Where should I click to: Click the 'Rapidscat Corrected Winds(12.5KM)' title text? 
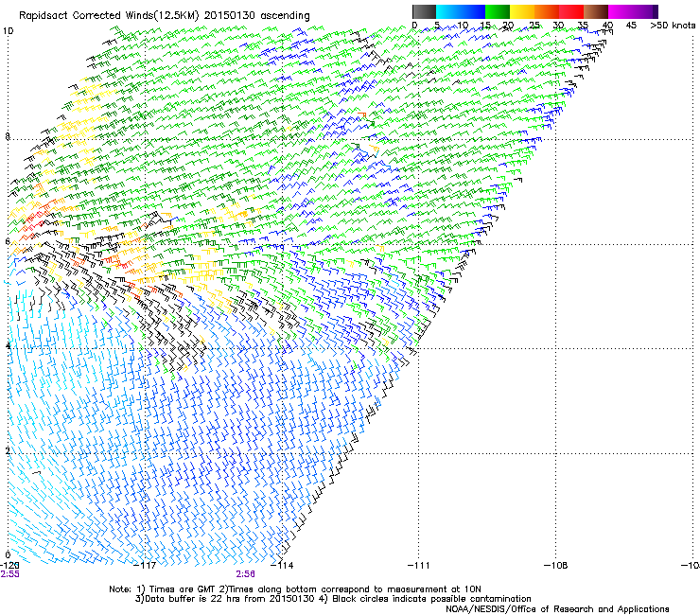tap(110, 16)
